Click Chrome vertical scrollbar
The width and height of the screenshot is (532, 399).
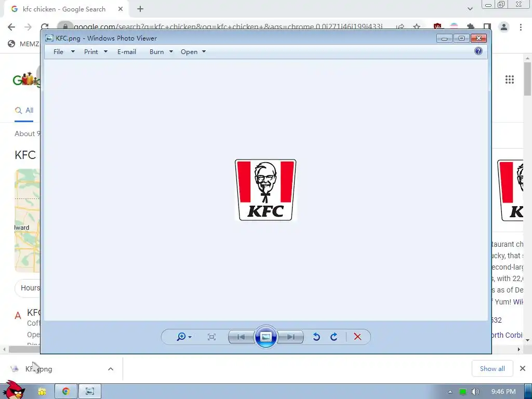coord(527,79)
